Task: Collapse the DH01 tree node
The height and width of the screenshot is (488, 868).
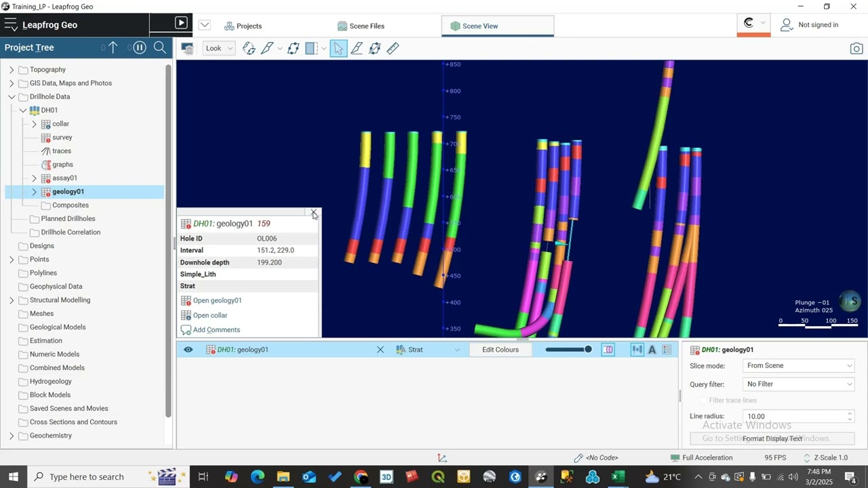Action: click(x=22, y=110)
